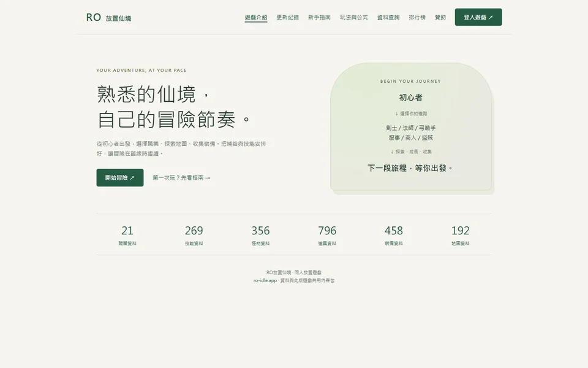
Task: Click the 21 職業資料 stat
Action: (127, 235)
